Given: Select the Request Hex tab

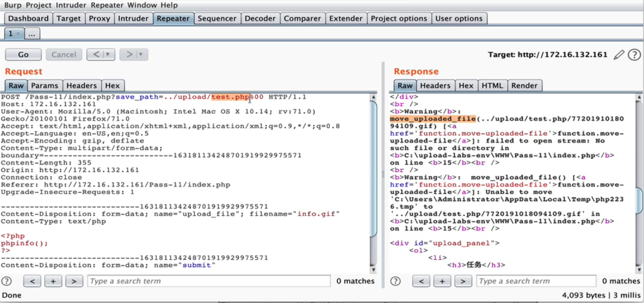Looking at the screenshot, I should pyautogui.click(x=112, y=85).
